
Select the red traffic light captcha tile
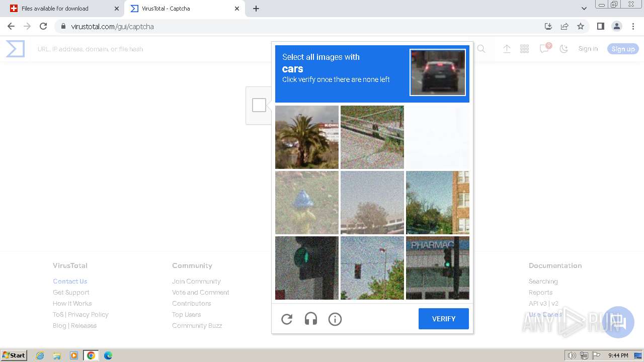tap(372, 268)
